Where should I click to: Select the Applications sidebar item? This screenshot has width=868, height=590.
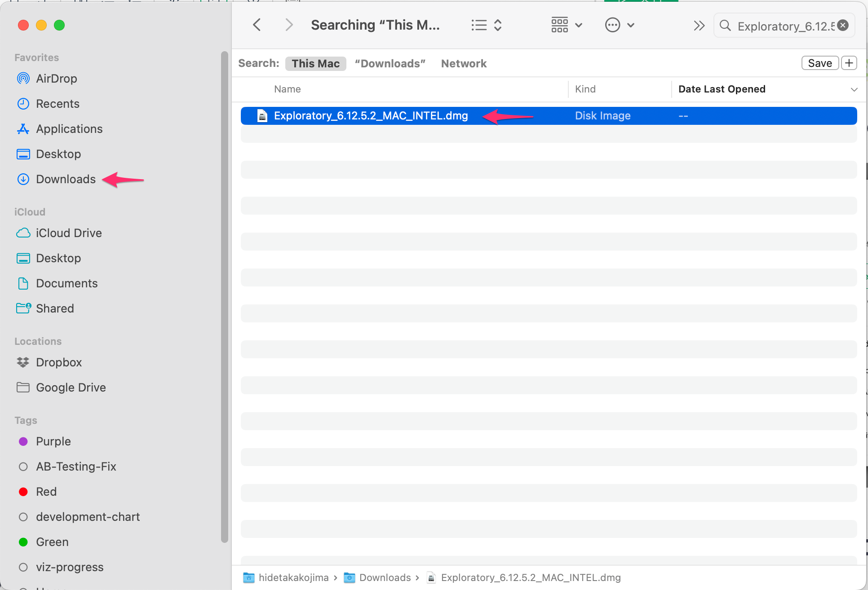coord(69,129)
